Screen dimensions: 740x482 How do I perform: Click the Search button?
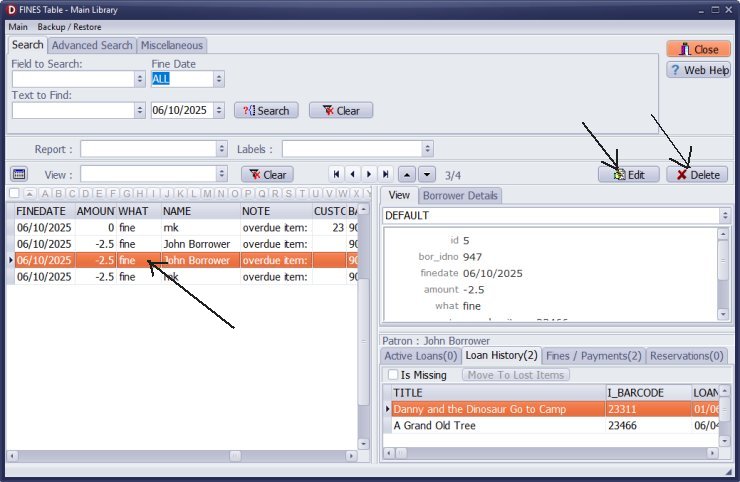[266, 110]
